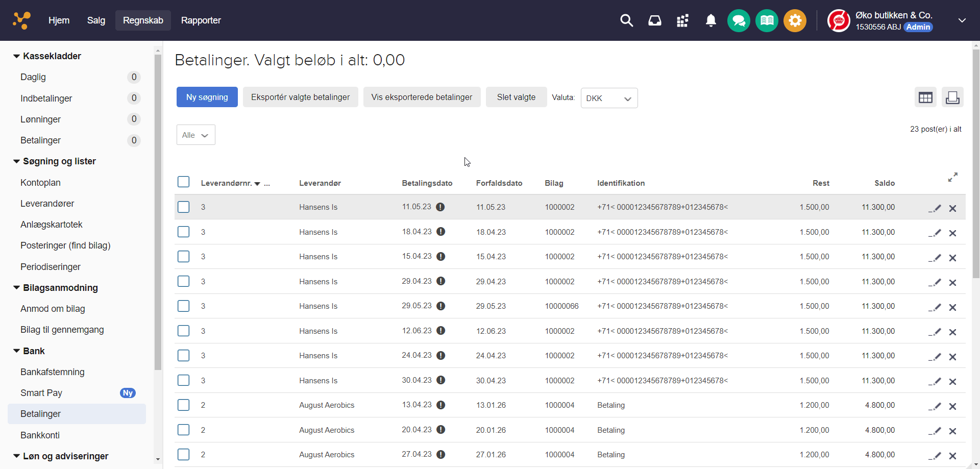Select the August Aerobics 20.04.23 row checkbox
Screen dimensions: 980x469
(x=184, y=430)
